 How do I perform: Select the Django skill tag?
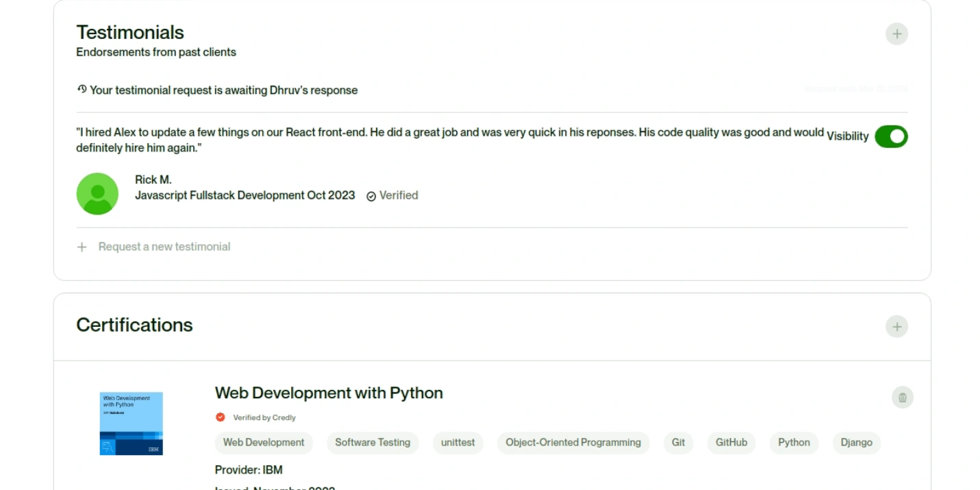[x=857, y=443]
